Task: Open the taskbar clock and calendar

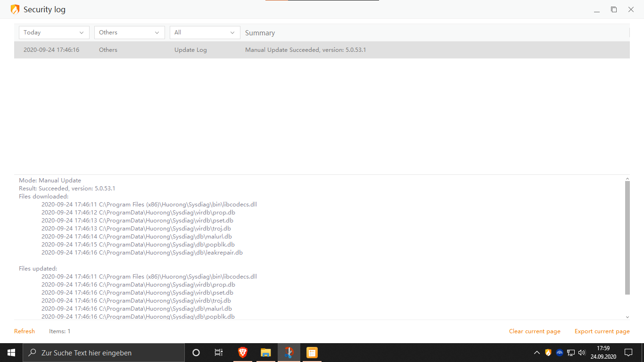Action: pyautogui.click(x=603, y=353)
